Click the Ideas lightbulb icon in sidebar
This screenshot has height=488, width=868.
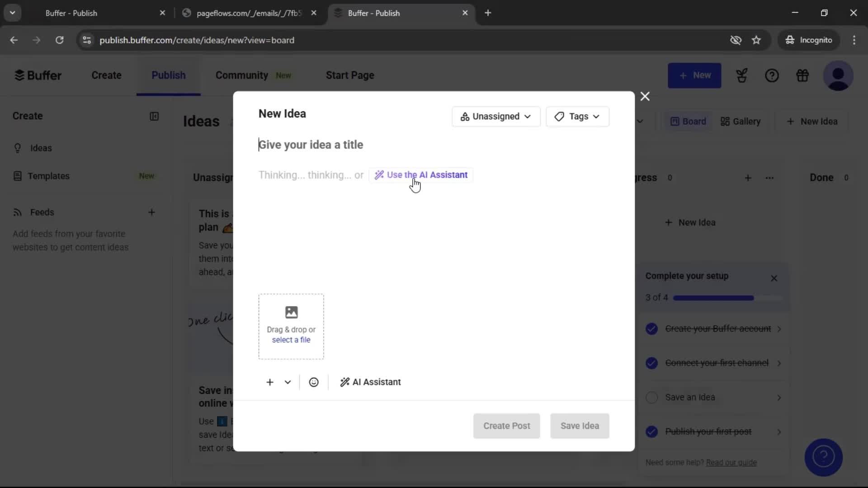[x=17, y=148]
